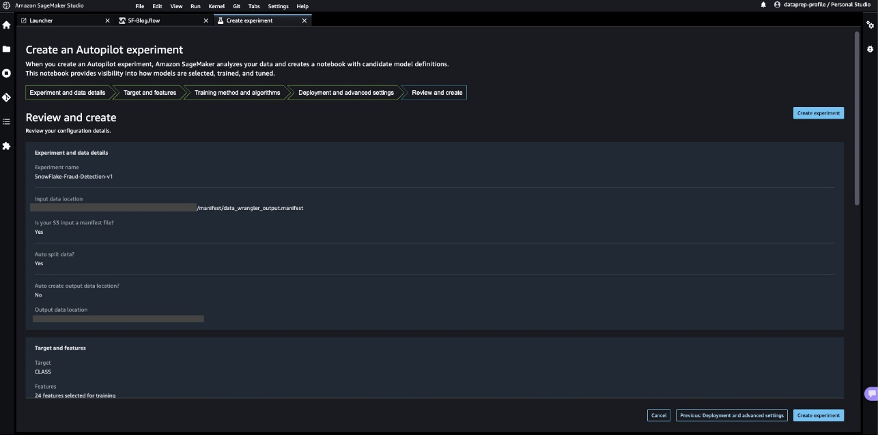The width and height of the screenshot is (879, 435).
Task: Click the dataprep-profile / Personal Studio label
Action: point(827,4)
